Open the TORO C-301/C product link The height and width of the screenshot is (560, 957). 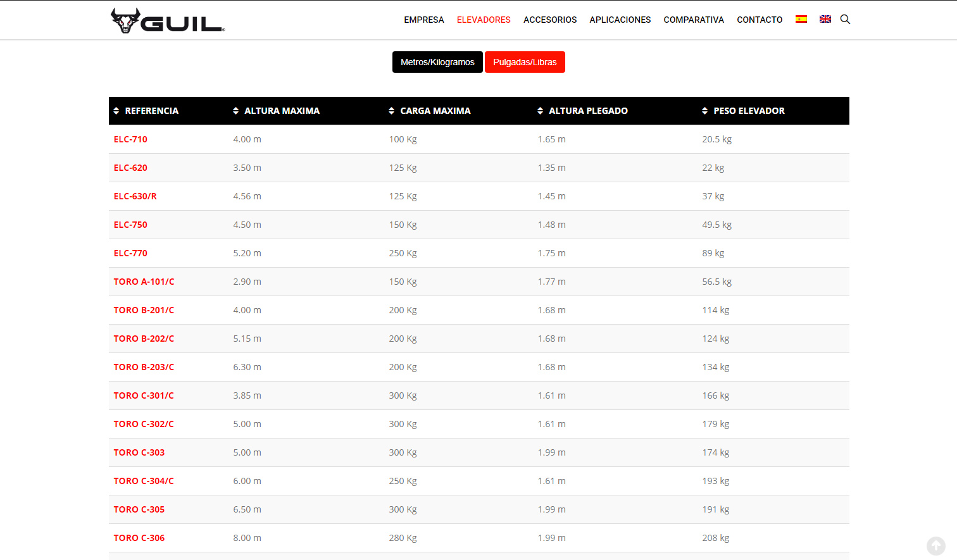click(x=144, y=395)
